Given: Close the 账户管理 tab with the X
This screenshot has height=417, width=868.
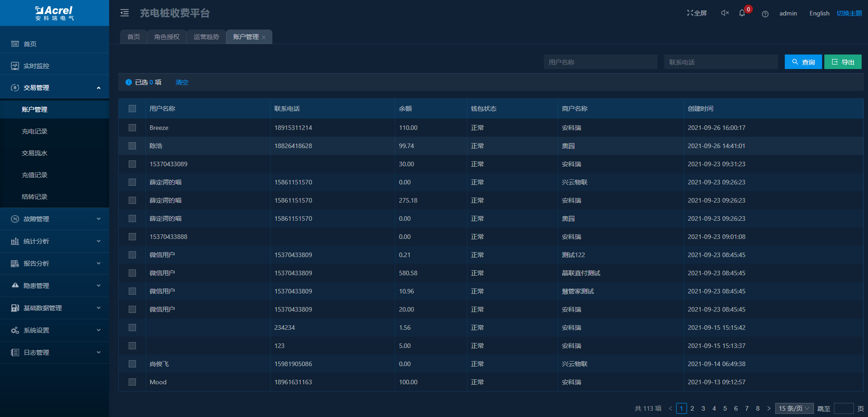Looking at the screenshot, I should coord(264,37).
